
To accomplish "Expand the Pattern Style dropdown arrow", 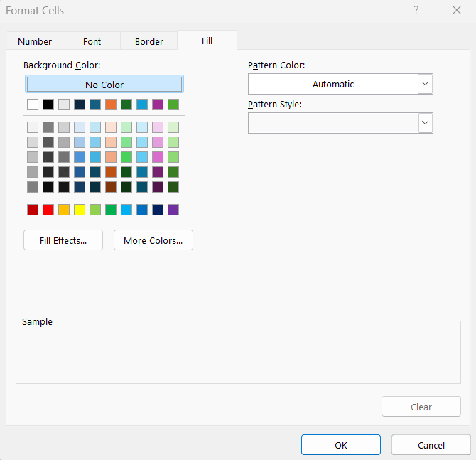I will (425, 123).
